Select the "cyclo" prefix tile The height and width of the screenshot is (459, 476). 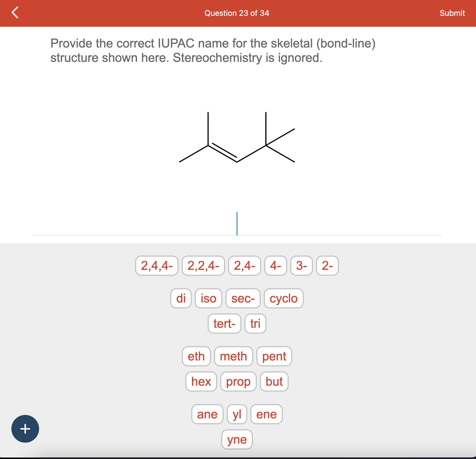click(284, 298)
